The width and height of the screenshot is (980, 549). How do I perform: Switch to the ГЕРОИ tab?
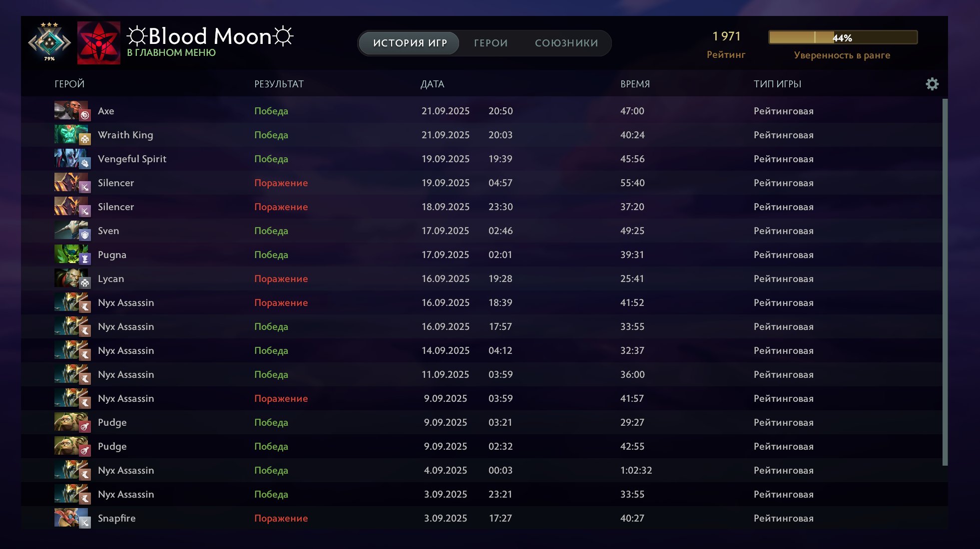490,43
